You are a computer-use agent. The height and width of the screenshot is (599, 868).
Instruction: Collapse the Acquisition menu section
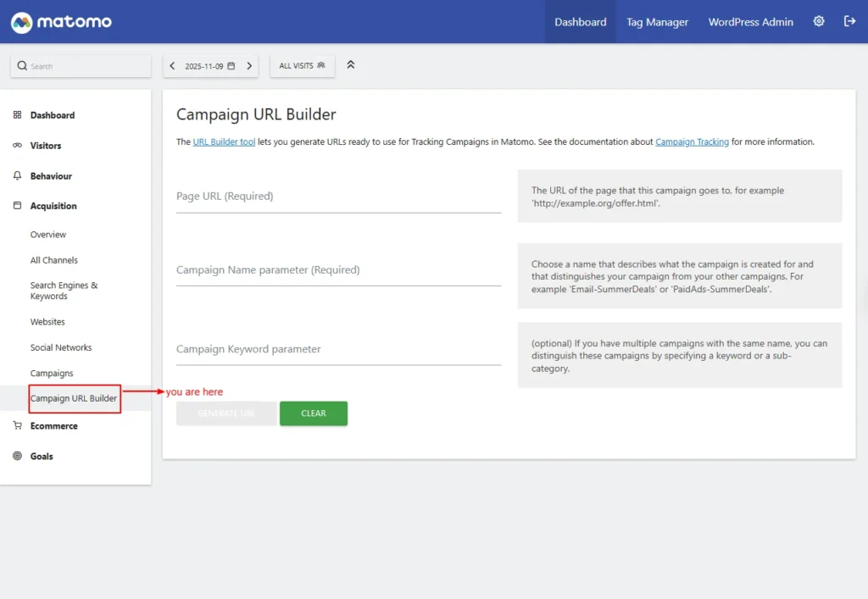53,206
